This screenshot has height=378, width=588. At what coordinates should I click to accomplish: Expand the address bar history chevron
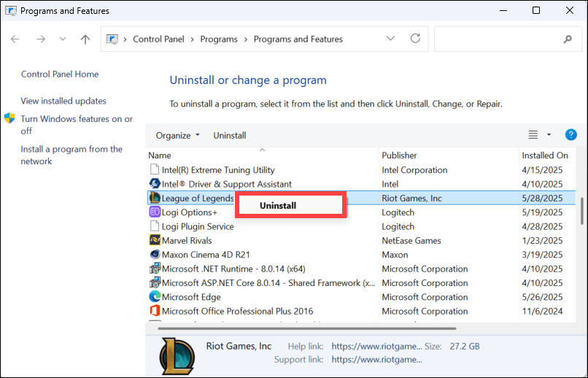391,39
